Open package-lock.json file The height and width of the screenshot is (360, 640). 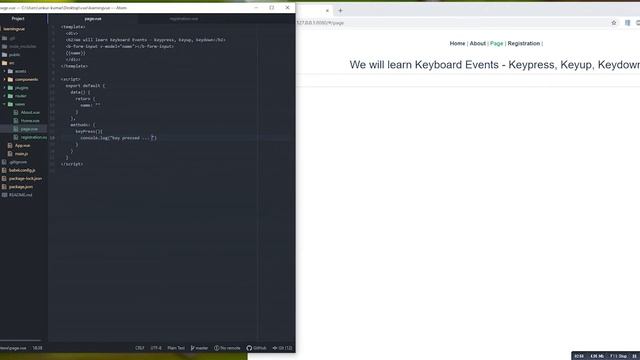pyautogui.click(x=25, y=179)
